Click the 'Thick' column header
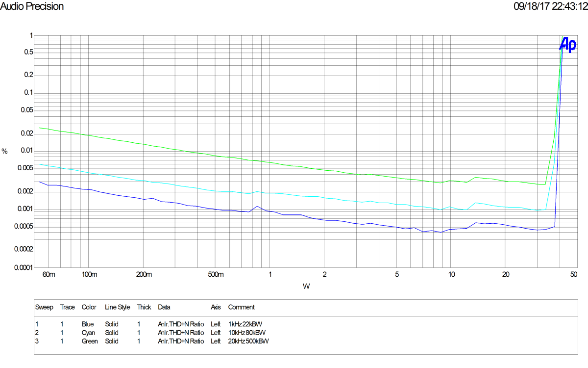 click(144, 307)
